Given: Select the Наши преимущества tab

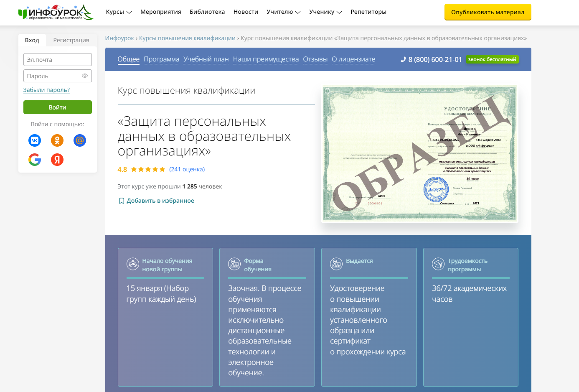Looking at the screenshot, I should (266, 59).
